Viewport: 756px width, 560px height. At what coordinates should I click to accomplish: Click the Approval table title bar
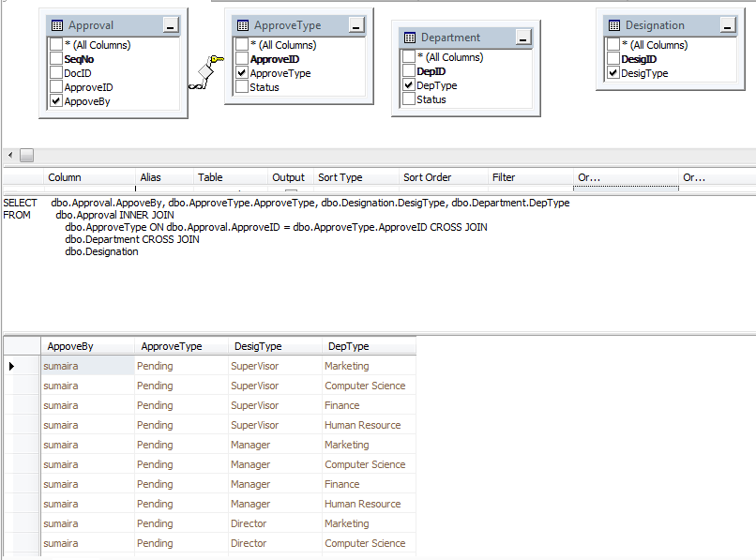pos(113,25)
